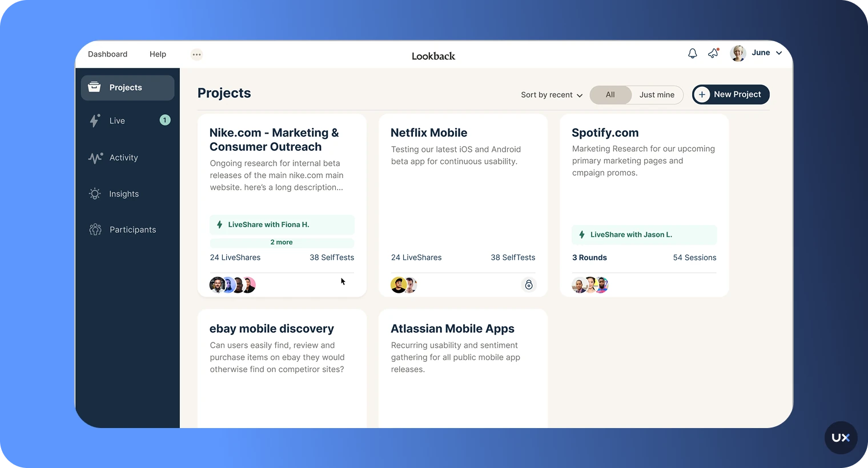Image resolution: width=868 pixels, height=468 pixels.
Task: Click the Netflix project member avatars
Action: (x=404, y=285)
